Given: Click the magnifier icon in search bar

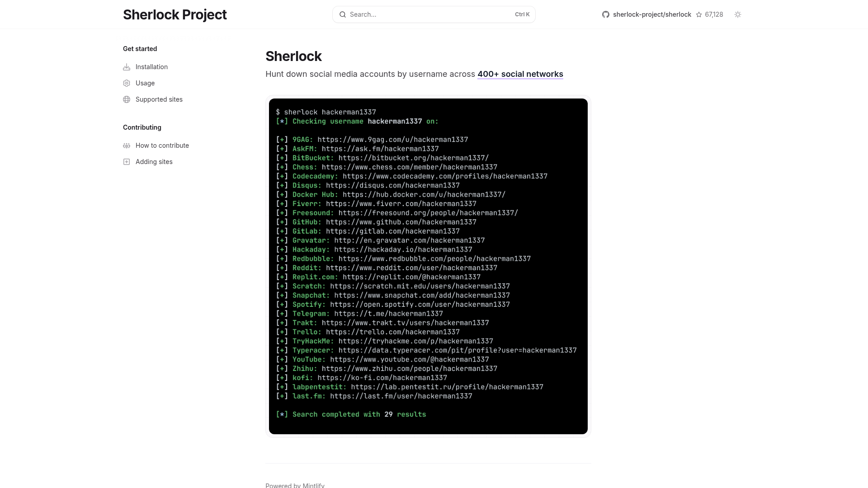Looking at the screenshot, I should (x=343, y=14).
